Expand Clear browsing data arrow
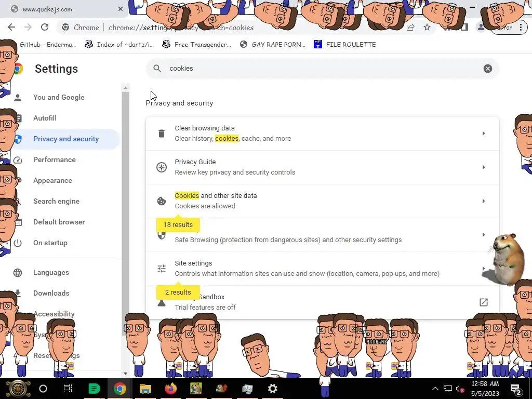Image resolution: width=532 pixels, height=399 pixels. click(x=484, y=134)
